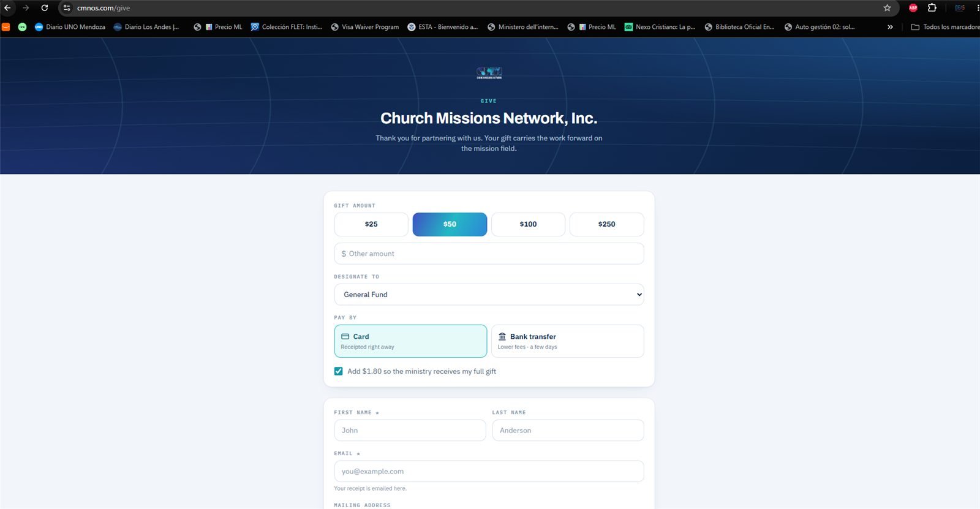Focus the First Name field
The image size is (980, 509).
pos(410,431)
